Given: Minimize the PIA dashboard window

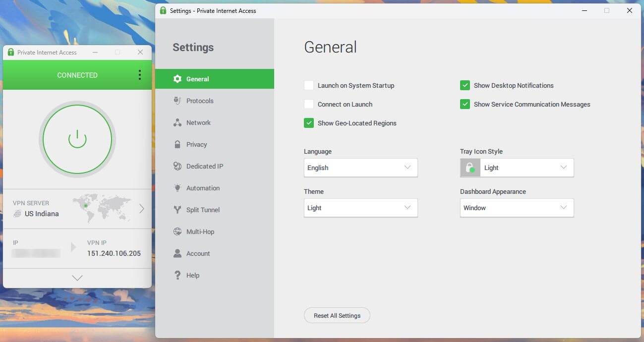Looking at the screenshot, I should [x=95, y=52].
